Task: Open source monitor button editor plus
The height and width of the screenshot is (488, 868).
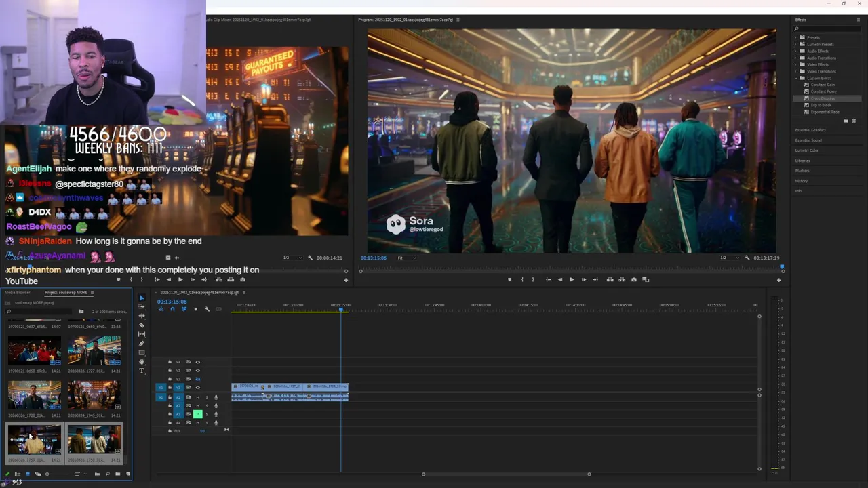Action: coord(346,280)
